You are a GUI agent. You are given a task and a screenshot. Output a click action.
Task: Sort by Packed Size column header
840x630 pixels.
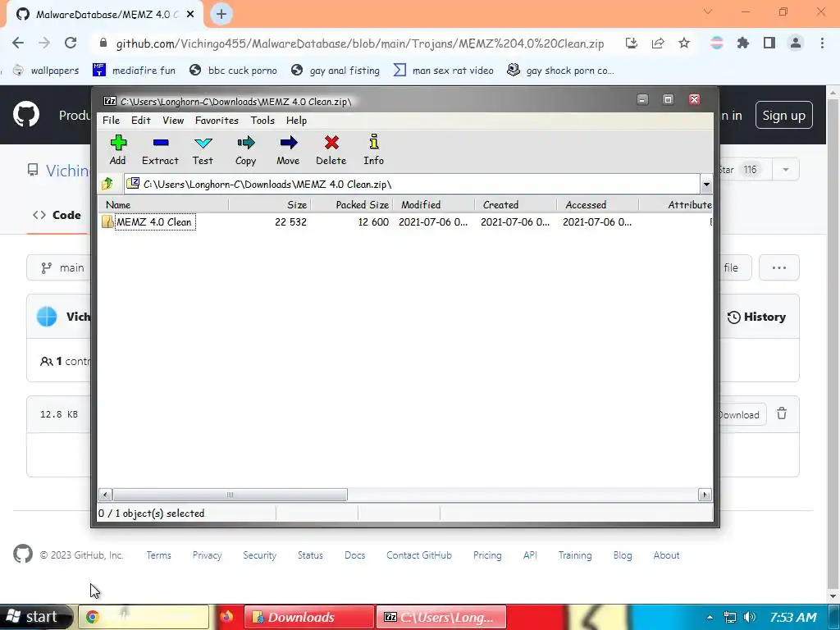point(352,204)
